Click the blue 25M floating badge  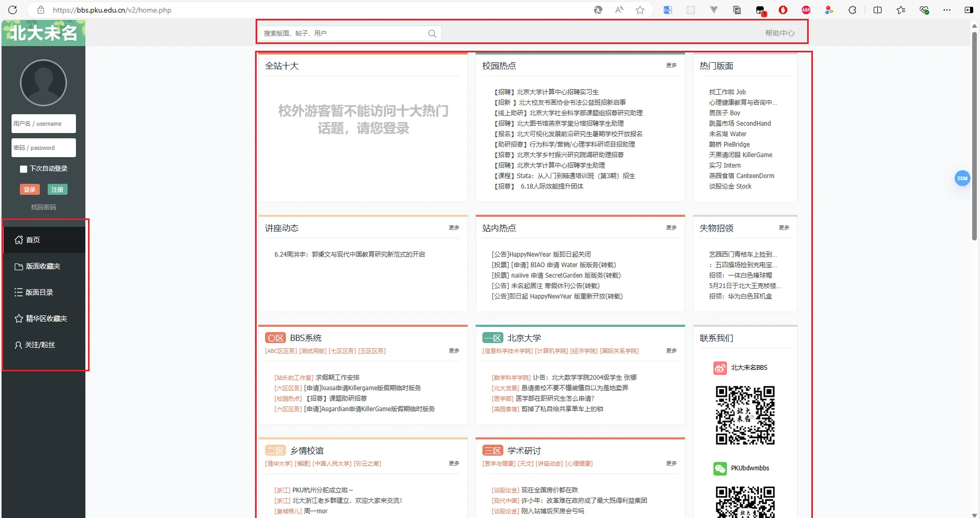click(x=962, y=179)
